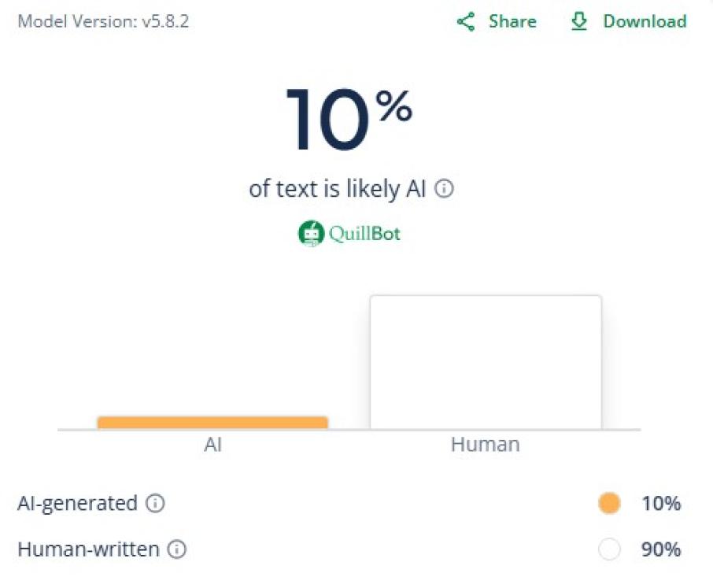Click the Share text button
713x588 pixels.
[x=512, y=22]
